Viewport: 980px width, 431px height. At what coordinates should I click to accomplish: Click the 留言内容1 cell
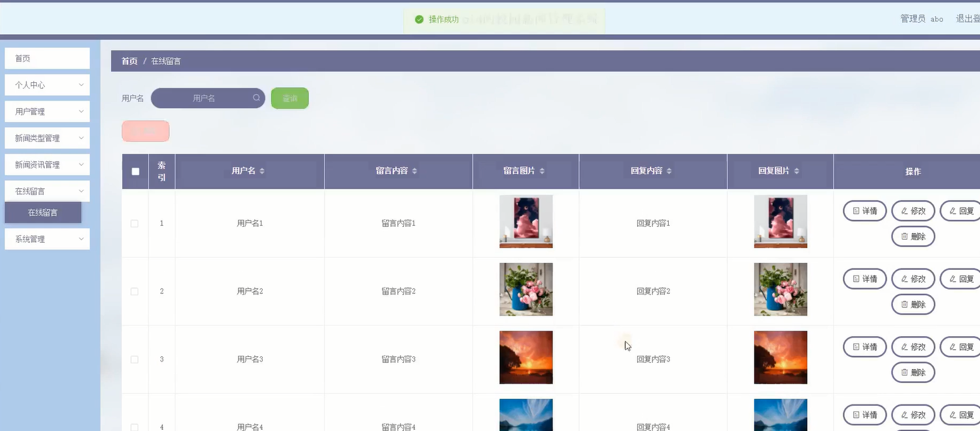pyautogui.click(x=398, y=223)
